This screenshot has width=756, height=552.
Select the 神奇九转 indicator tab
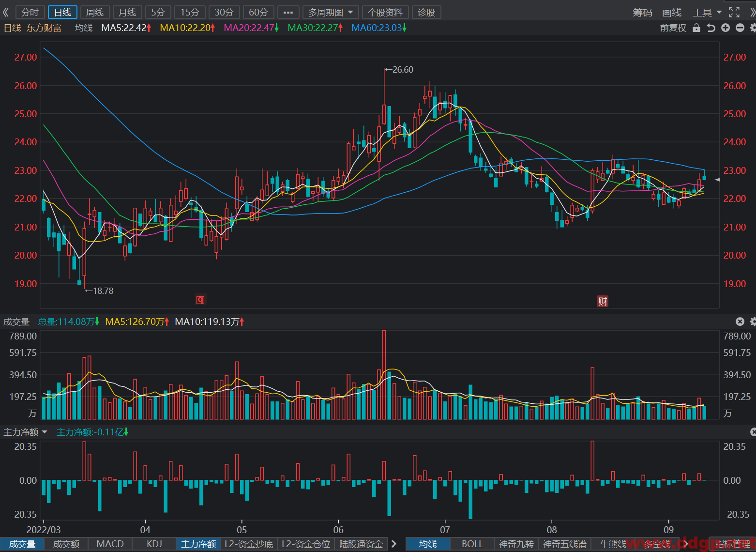(516, 544)
